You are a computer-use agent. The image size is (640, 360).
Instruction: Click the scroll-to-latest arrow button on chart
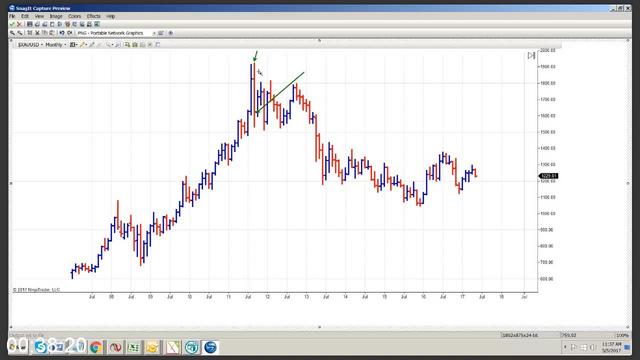531,55
